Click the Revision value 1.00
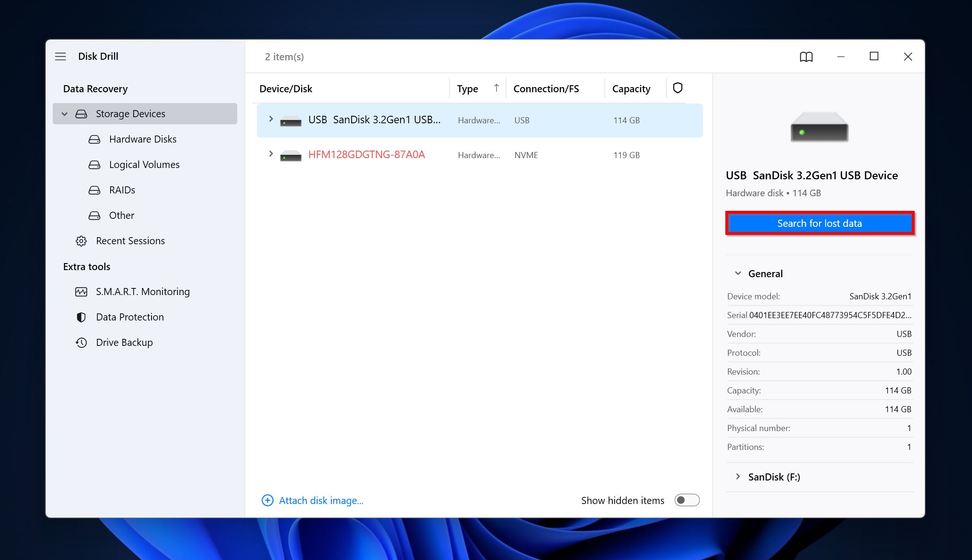The width and height of the screenshot is (972, 560). click(904, 371)
